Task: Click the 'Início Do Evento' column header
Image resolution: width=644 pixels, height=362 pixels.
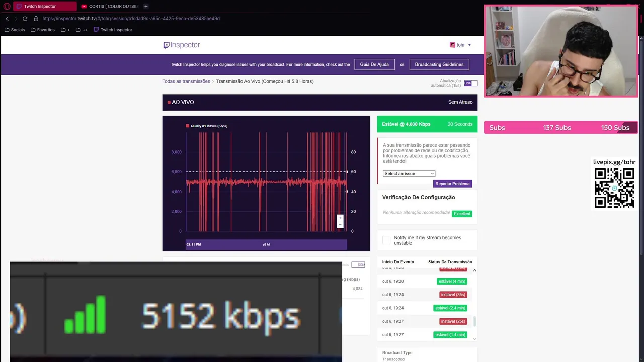Action: [398, 262]
